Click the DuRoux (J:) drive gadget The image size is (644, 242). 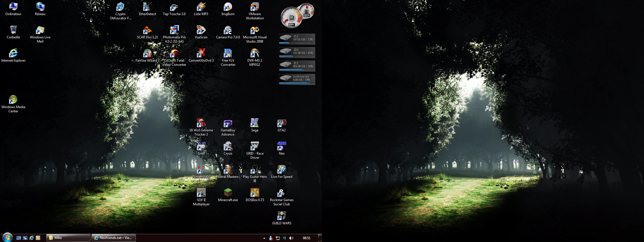pos(297,79)
